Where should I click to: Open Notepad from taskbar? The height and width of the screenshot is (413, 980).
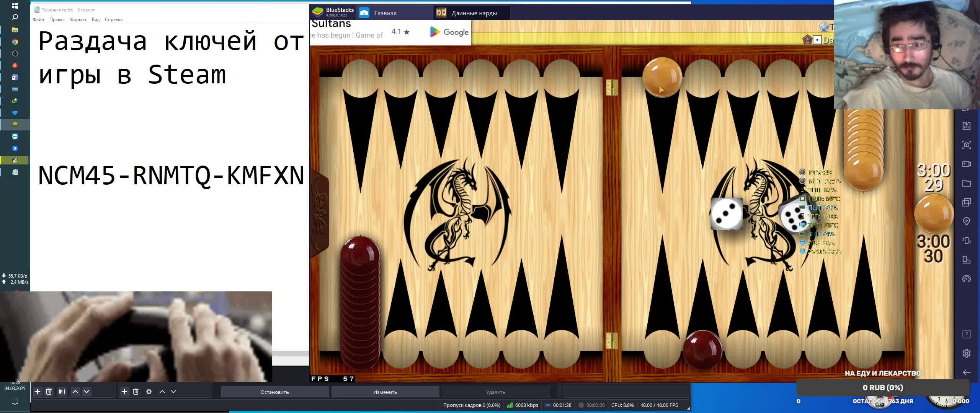pos(15,172)
